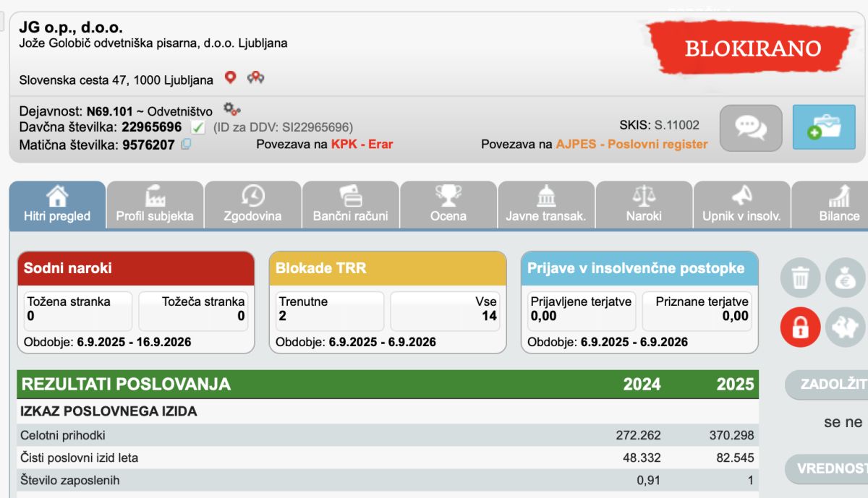Click the trash can round icon
This screenshot has width=868, height=498.
point(800,278)
